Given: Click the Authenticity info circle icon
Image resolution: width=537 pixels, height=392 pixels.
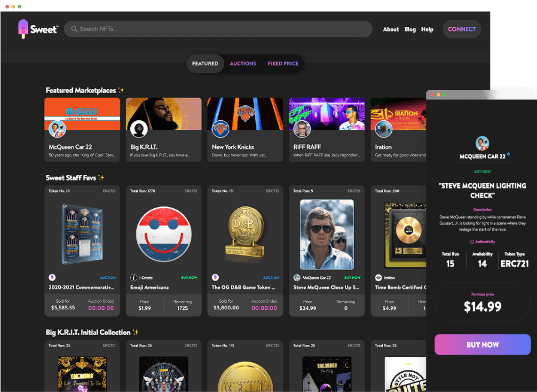Looking at the screenshot, I should pos(472,242).
